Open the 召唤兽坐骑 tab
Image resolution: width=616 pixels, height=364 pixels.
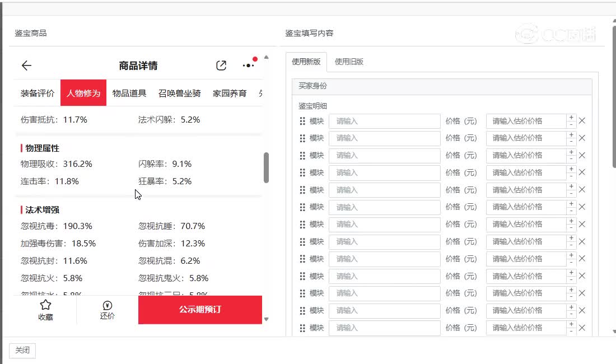[x=180, y=93]
